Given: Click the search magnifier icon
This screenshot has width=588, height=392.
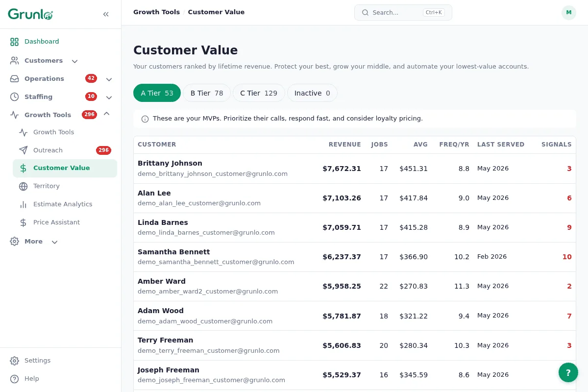Looking at the screenshot, I should pos(365,13).
